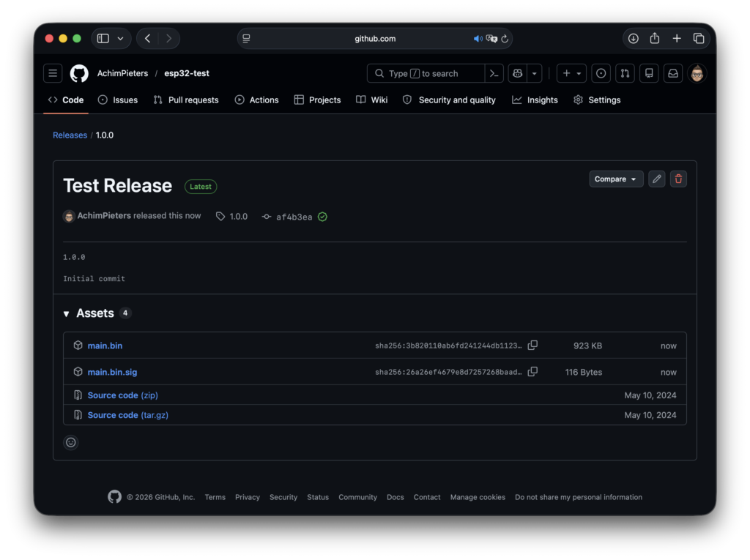750x560 pixels.
Task: Open the command palette icon
Action: tap(494, 73)
